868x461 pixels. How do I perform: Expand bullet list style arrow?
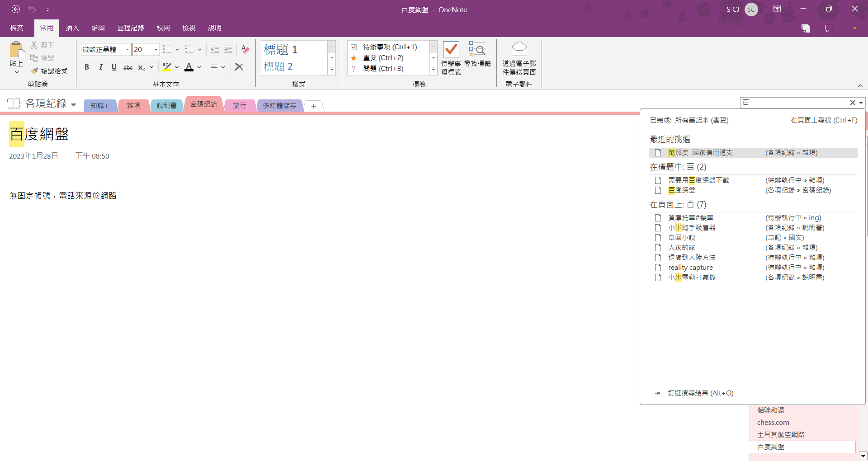(x=177, y=49)
